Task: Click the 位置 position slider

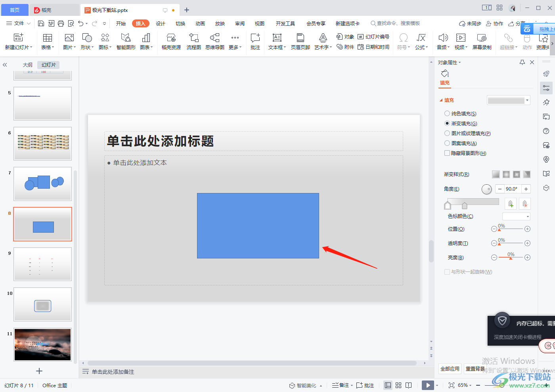Action: (x=511, y=229)
